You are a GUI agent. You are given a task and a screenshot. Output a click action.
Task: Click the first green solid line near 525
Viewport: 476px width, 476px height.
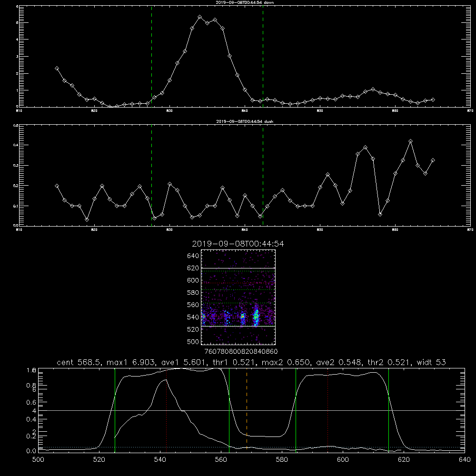pyautogui.click(x=115, y=410)
